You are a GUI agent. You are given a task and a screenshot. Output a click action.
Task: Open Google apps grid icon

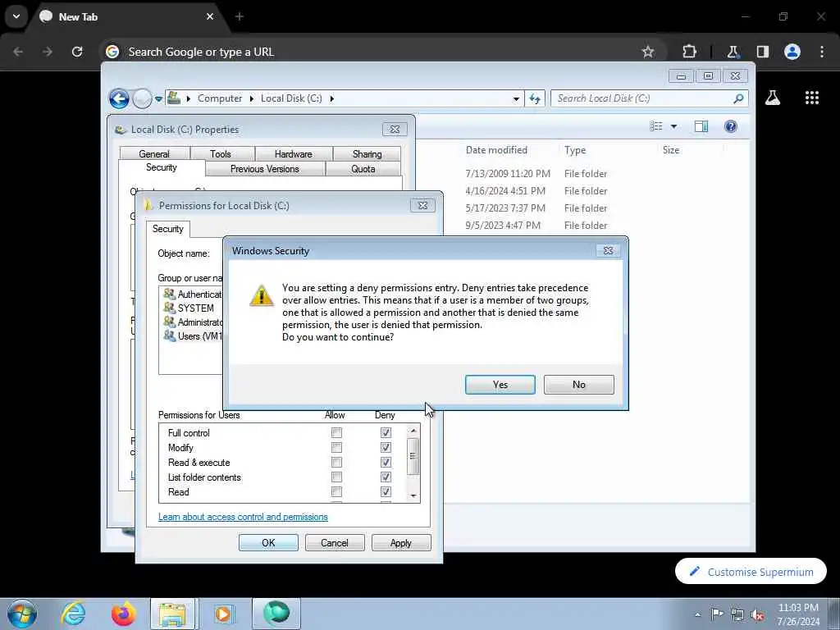(x=811, y=98)
